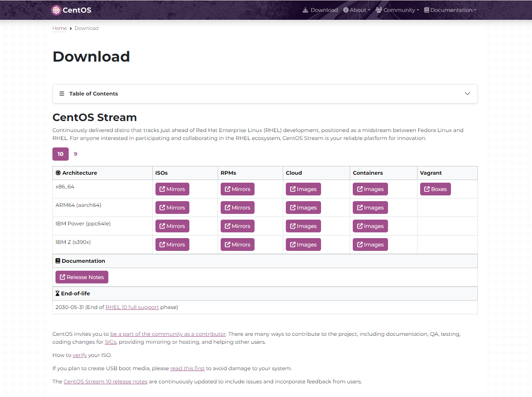The height and width of the screenshot is (397, 532).
Task: Open ARM64 RPMs Mirrors
Action: click(237, 208)
